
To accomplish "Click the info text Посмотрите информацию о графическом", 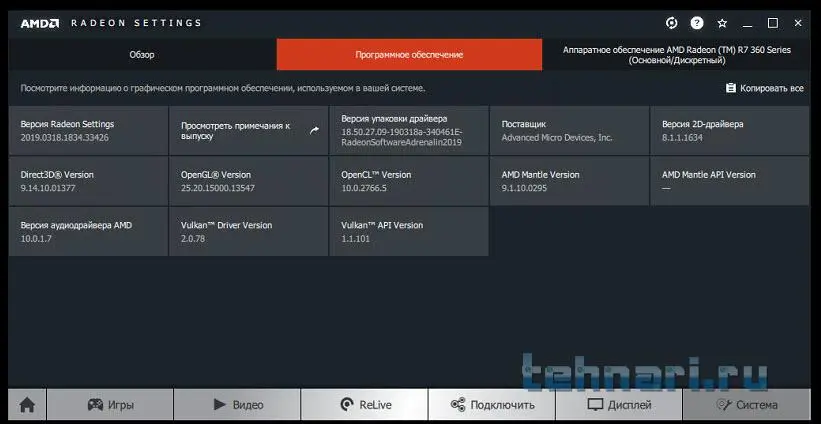I will (223, 88).
